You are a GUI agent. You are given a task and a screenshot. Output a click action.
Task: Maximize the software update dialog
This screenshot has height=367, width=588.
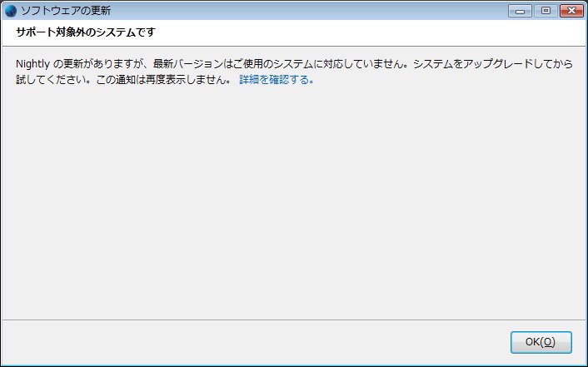click(x=546, y=11)
